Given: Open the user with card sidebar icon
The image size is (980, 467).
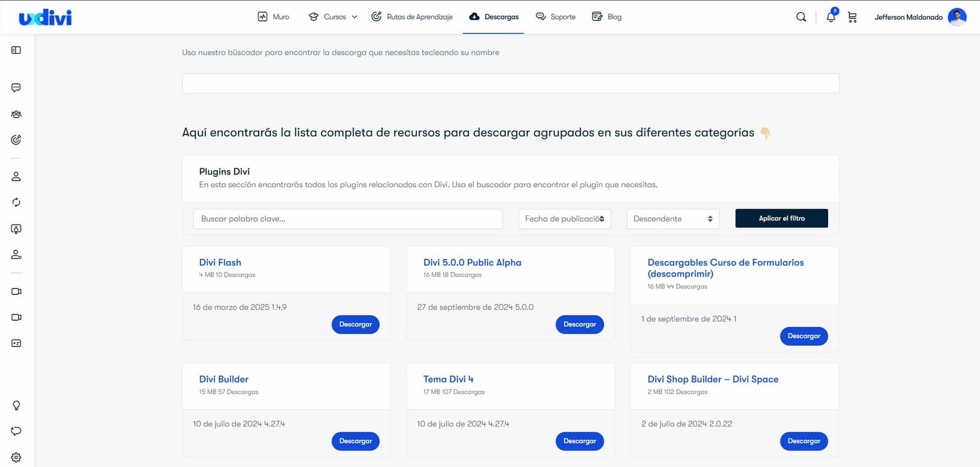Looking at the screenshot, I should point(17,255).
